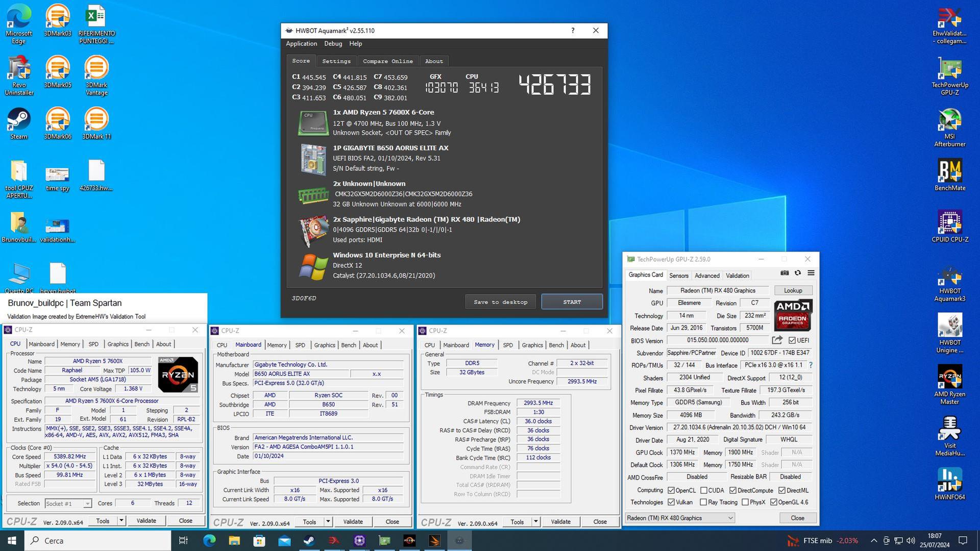This screenshot has width=980, height=551.
Task: Open Task View on the taskbar
Action: pos(184,540)
